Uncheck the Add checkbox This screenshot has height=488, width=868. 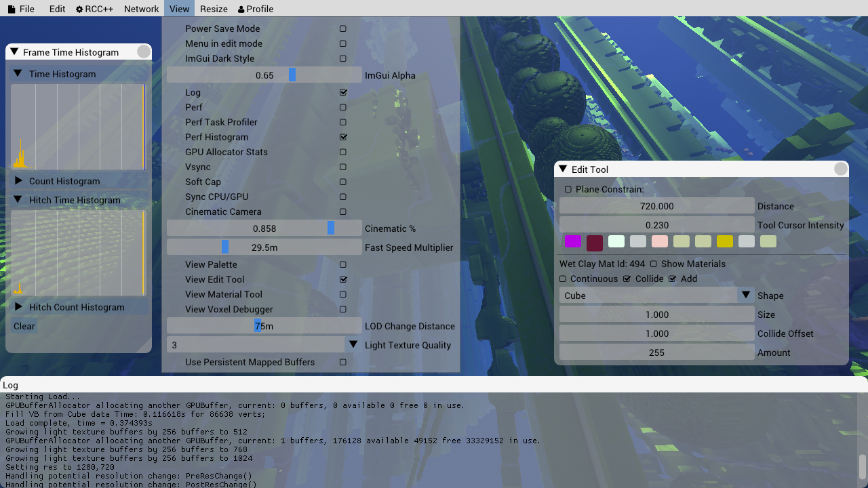(x=673, y=279)
